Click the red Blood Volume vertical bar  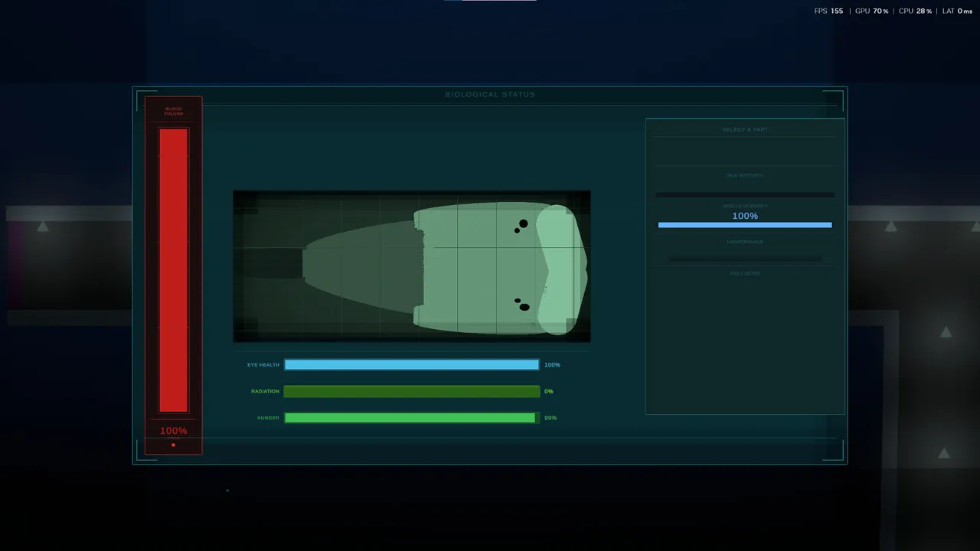(x=173, y=270)
